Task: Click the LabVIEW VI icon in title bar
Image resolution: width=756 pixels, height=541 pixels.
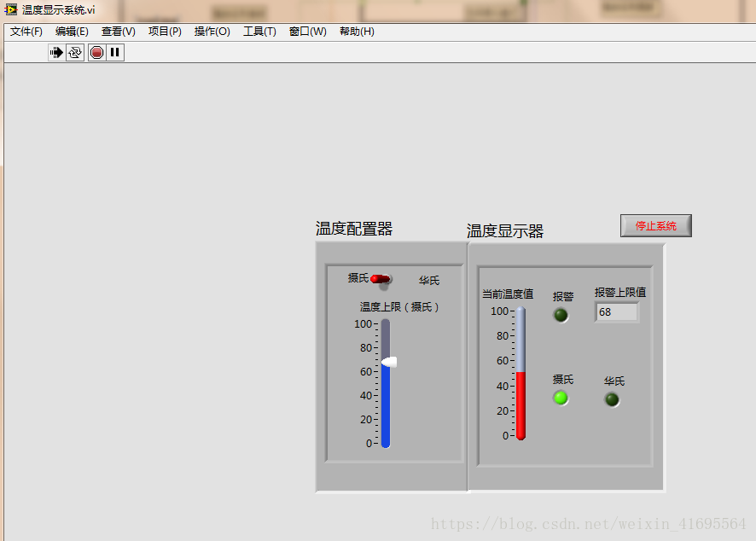Action: (10, 9)
